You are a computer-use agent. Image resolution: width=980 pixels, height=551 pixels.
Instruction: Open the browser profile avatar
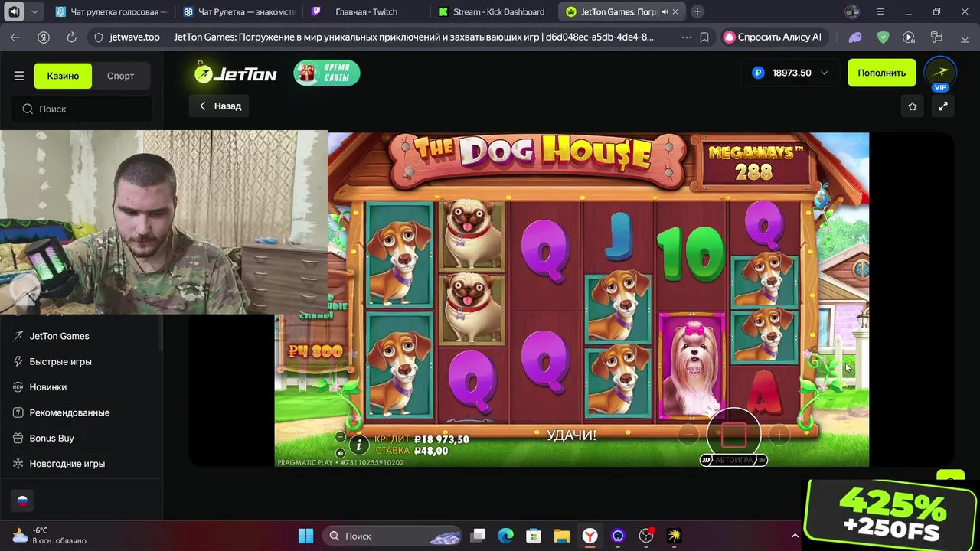(x=852, y=11)
